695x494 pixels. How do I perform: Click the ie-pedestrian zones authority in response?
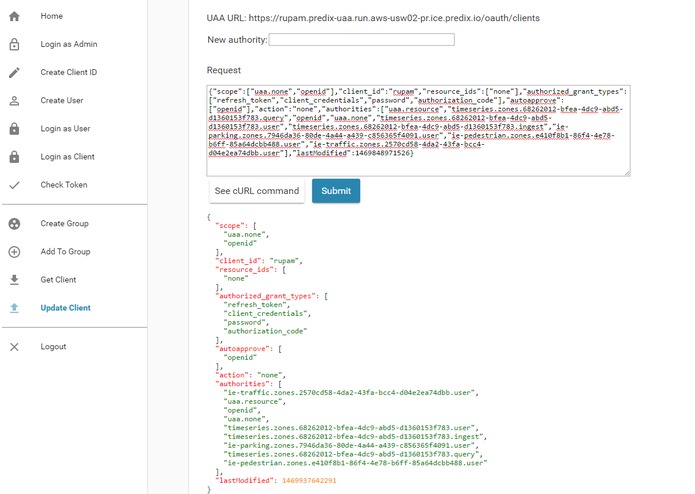tap(355, 463)
